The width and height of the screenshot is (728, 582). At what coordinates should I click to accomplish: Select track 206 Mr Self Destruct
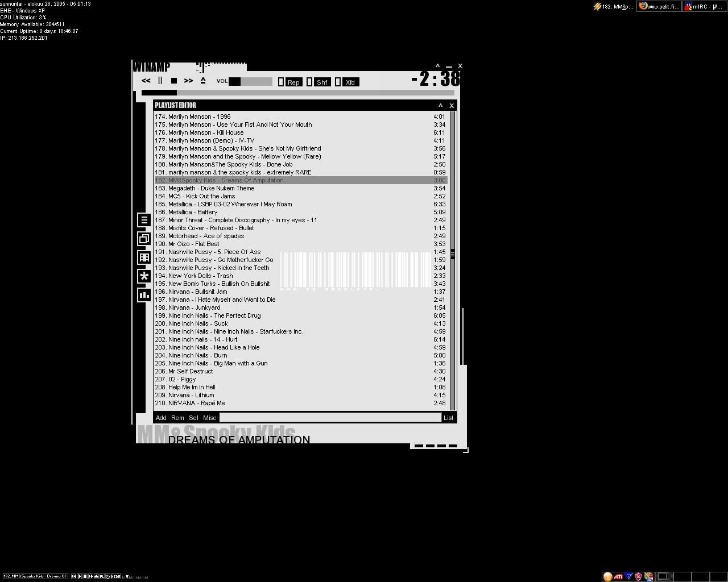[x=301, y=371]
